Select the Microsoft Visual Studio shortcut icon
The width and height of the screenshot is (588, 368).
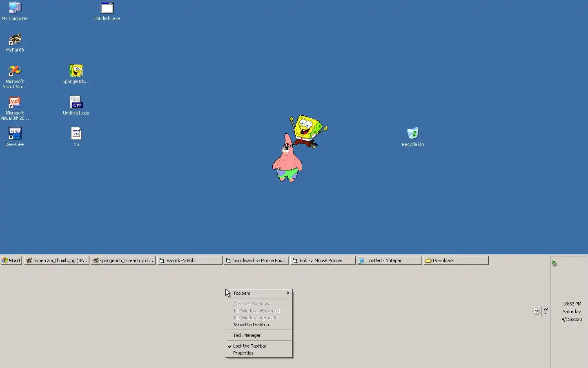(15, 76)
